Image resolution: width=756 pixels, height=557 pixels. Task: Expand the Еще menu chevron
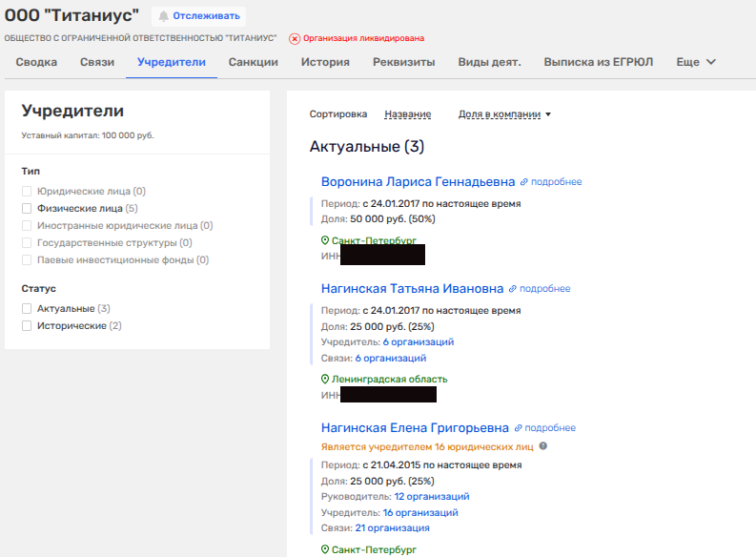click(710, 63)
